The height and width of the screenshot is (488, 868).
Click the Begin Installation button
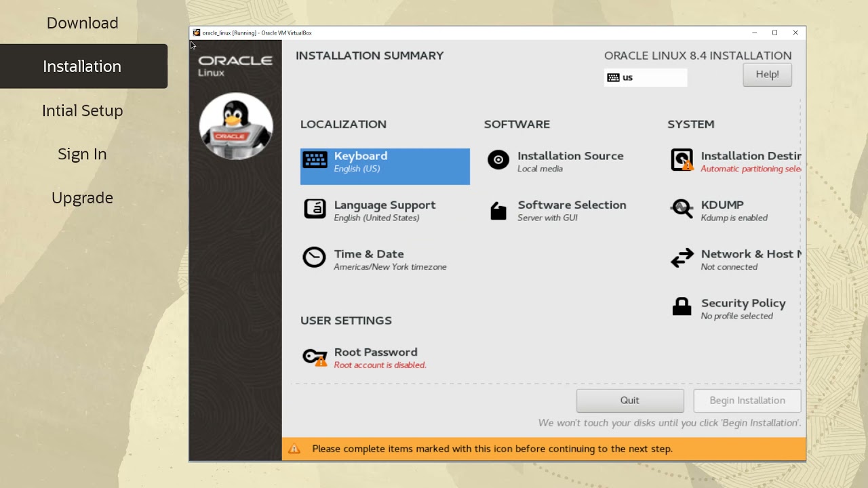747,401
